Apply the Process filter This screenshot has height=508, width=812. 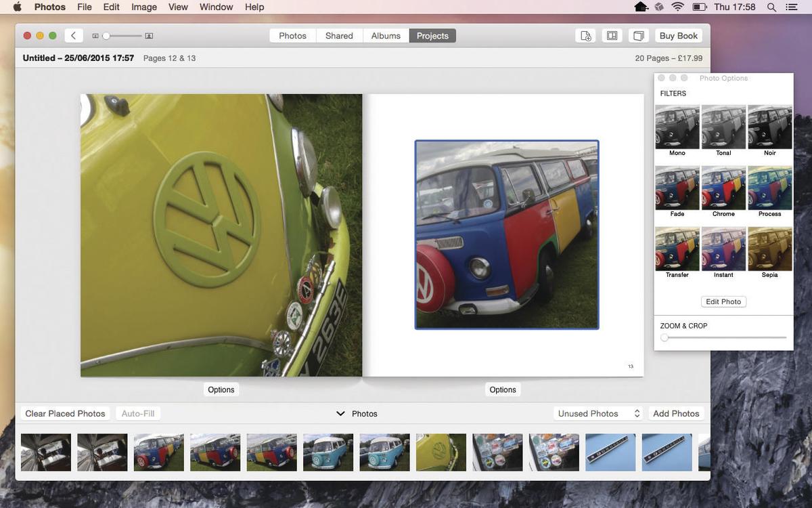(769, 188)
